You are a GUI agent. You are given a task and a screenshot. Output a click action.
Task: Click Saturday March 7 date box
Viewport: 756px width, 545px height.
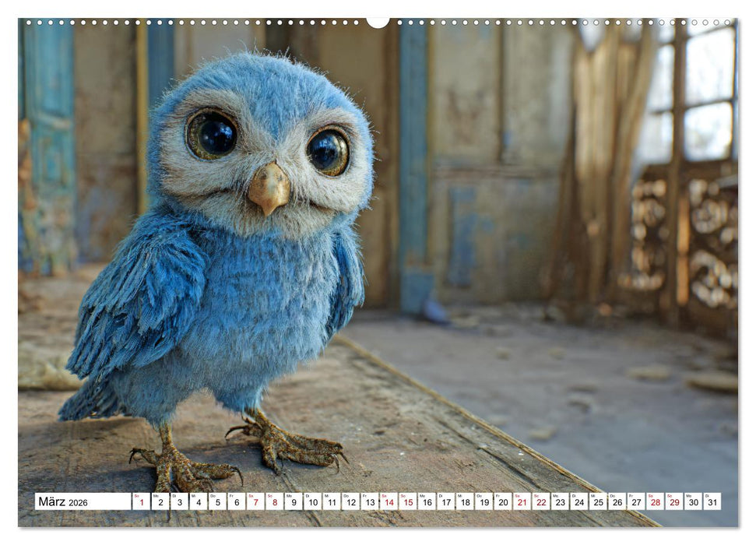coord(255,501)
